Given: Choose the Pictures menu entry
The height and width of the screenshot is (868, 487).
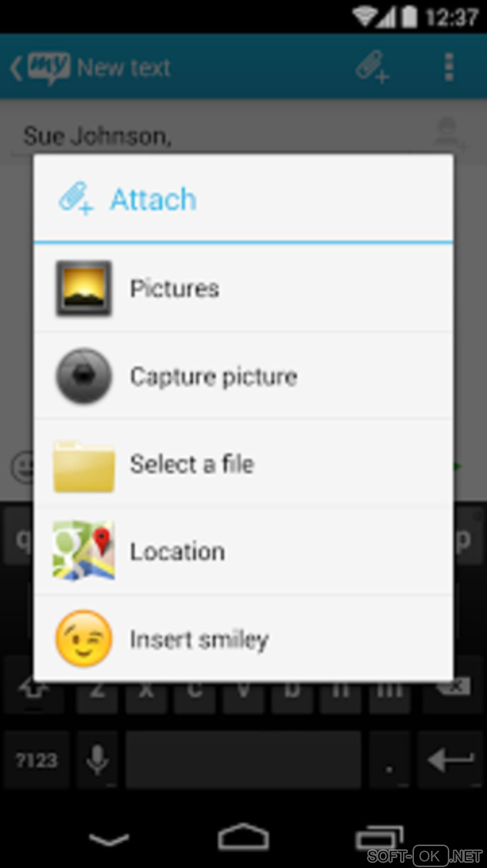Looking at the screenshot, I should point(243,288).
